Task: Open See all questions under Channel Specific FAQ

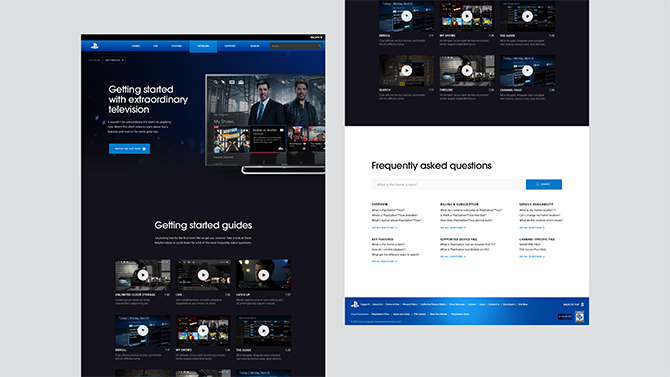Action: 532,256
